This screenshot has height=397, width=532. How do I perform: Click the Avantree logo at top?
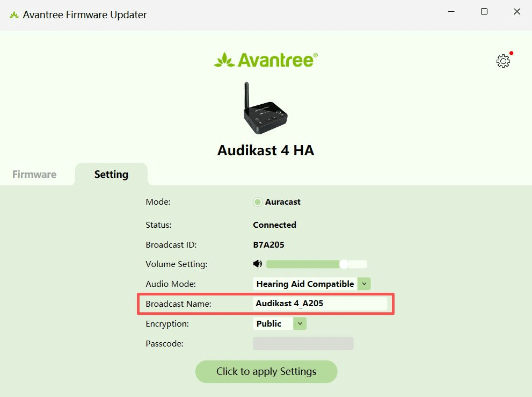tap(266, 60)
